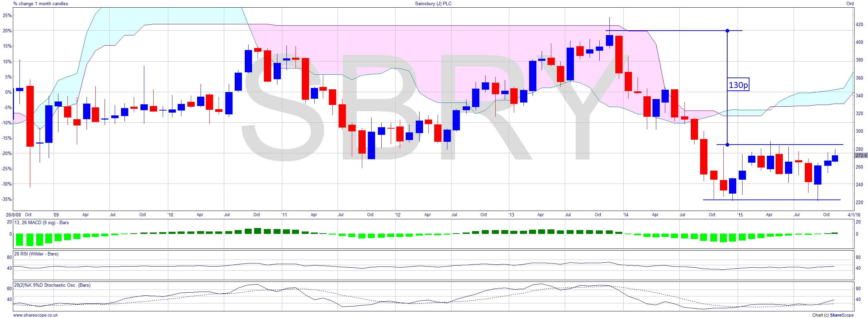Click the Sainsbury (J) PLC chart title
868x318 pixels.
433,3
